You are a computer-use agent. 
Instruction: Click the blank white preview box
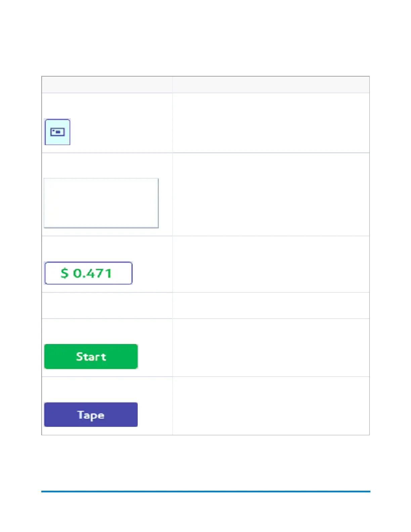point(101,203)
